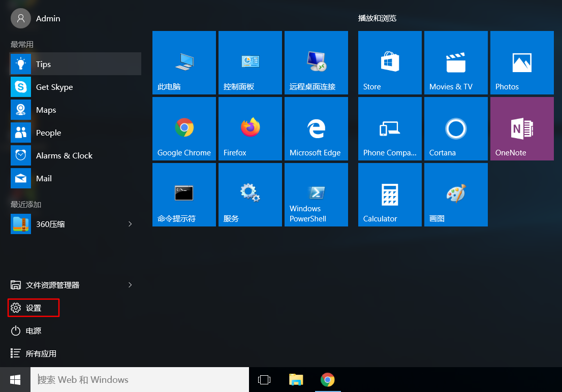Open the 控制面板 tile

(250, 62)
